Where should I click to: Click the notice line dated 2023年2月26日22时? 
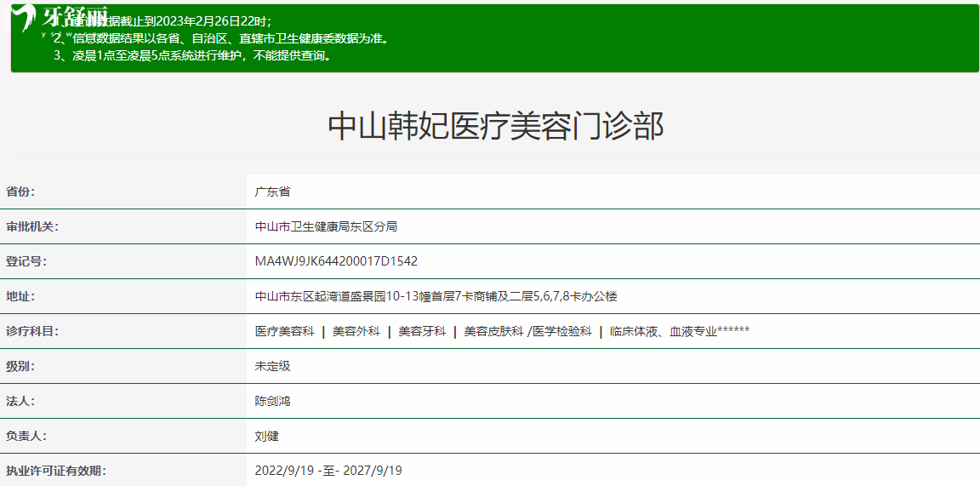click(x=162, y=20)
